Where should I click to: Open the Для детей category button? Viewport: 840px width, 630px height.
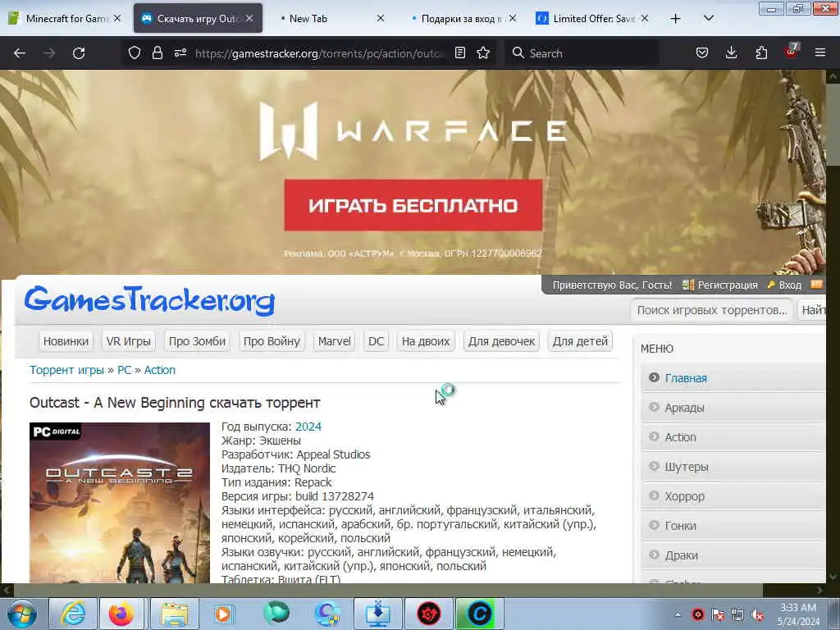click(x=580, y=341)
